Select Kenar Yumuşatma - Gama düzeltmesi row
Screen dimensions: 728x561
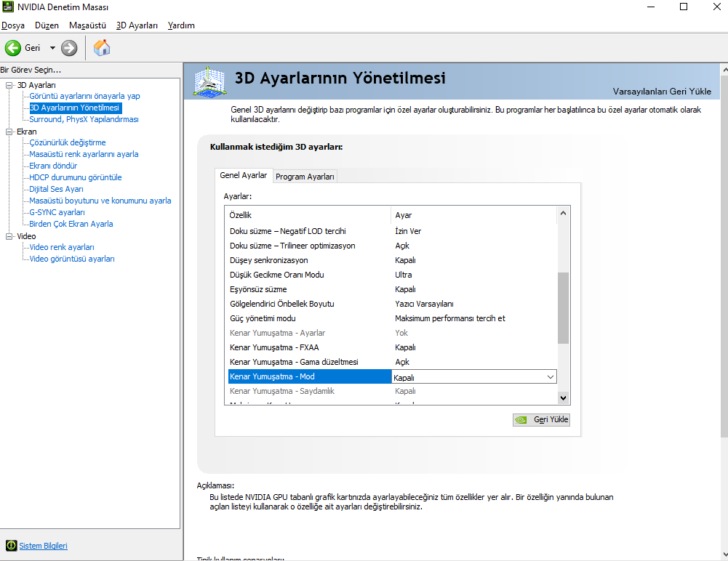(x=392, y=362)
